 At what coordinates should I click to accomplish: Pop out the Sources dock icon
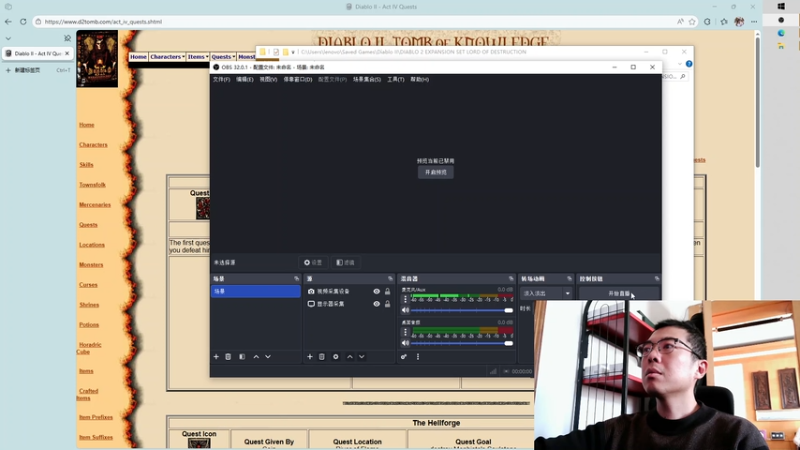390,279
